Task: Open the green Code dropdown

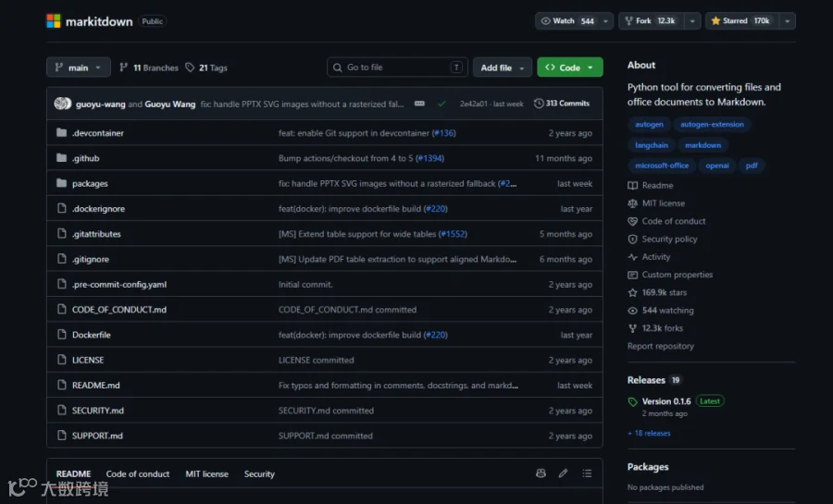Action: click(x=570, y=68)
